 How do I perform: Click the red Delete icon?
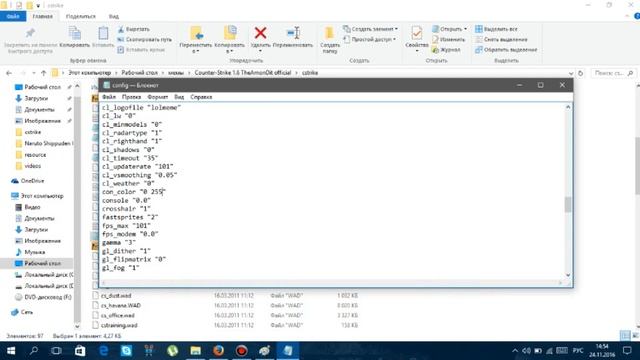[260, 33]
